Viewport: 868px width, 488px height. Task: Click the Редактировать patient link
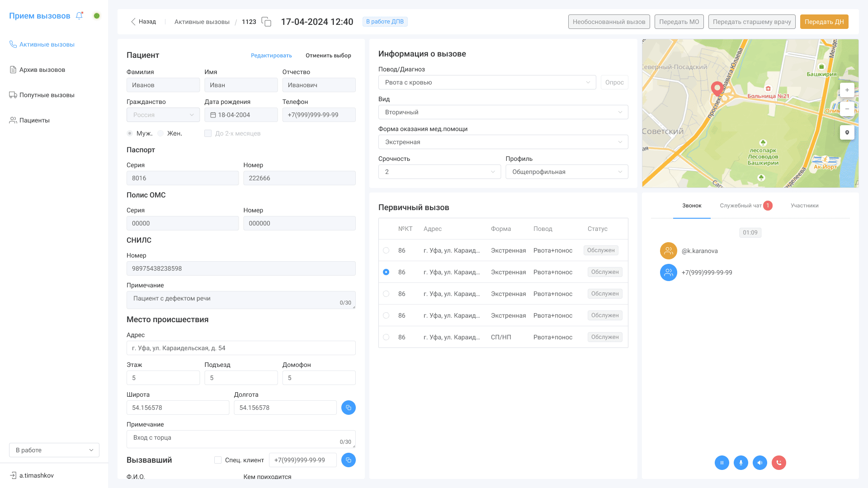click(271, 56)
